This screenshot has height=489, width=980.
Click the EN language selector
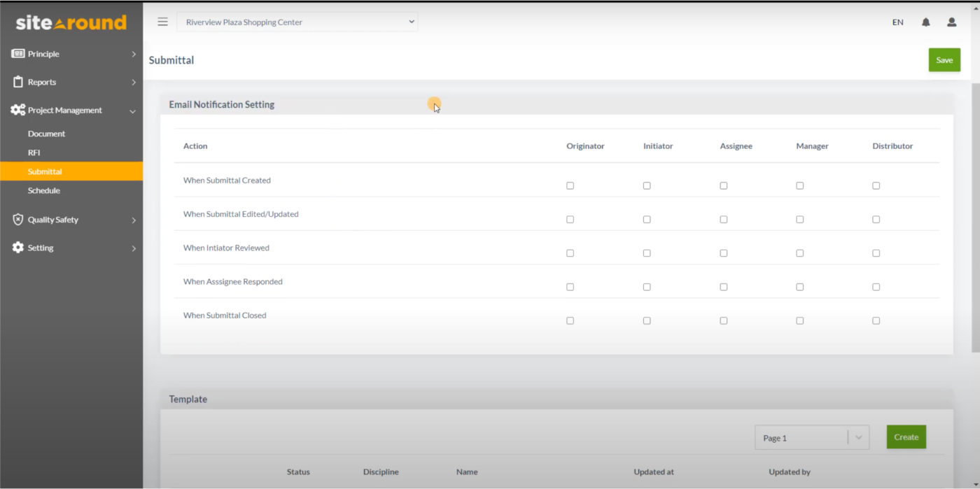click(897, 22)
